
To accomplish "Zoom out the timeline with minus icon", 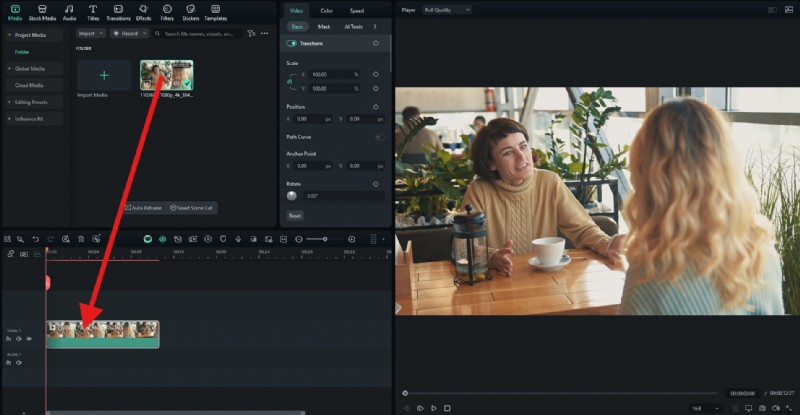I will (x=299, y=239).
